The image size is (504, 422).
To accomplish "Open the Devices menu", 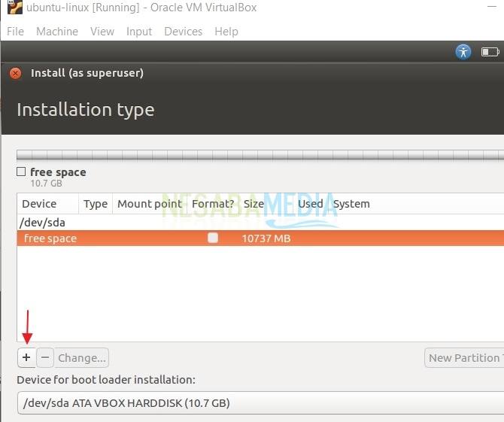I will tap(184, 32).
